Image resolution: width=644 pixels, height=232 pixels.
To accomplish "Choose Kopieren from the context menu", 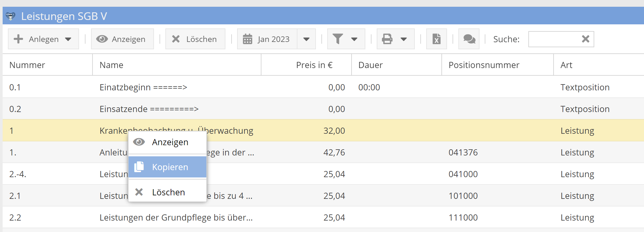I will [x=167, y=167].
